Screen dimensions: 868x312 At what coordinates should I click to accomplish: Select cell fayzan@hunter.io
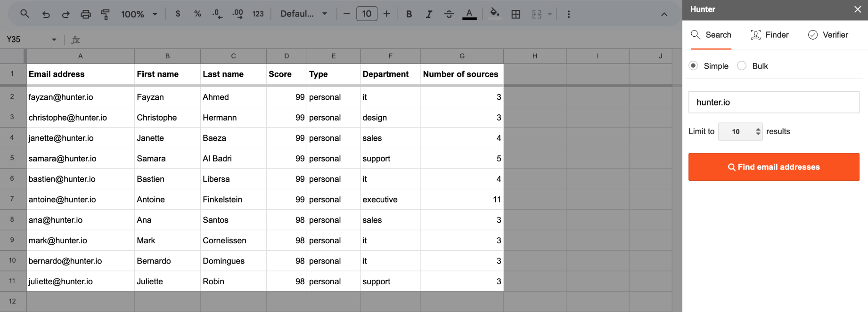[81, 97]
